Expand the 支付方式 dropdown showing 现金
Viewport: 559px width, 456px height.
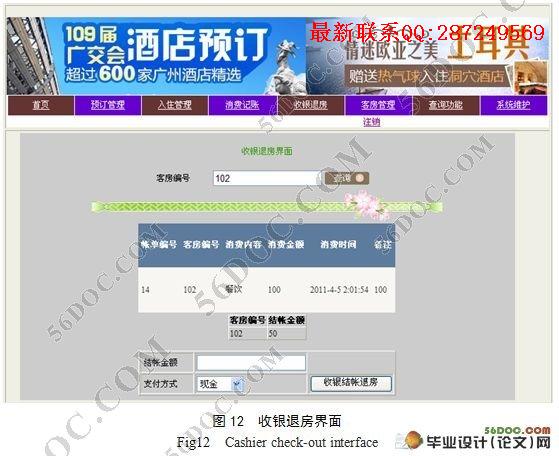click(x=220, y=384)
